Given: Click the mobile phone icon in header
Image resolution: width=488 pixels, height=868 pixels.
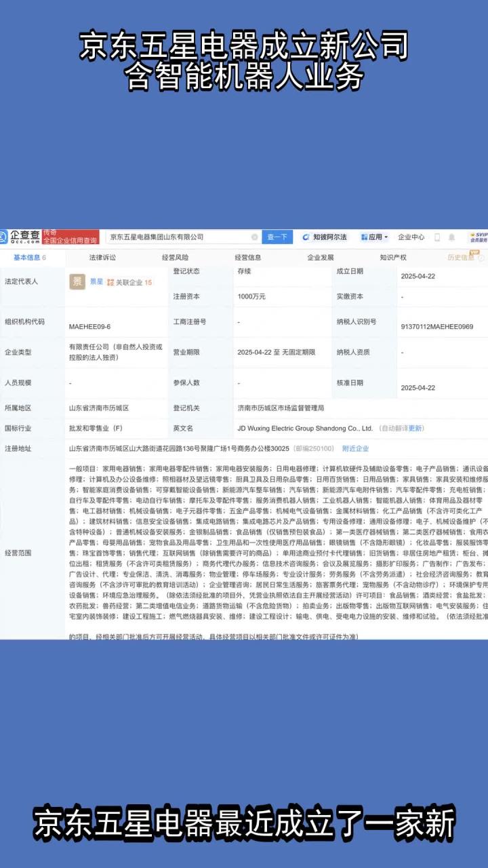Looking at the screenshot, I should [x=436, y=237].
